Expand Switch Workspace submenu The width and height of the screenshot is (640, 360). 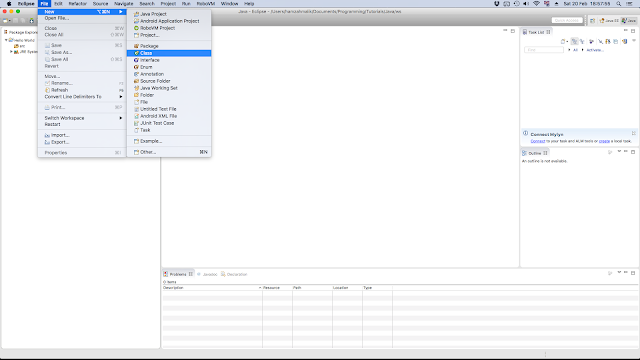point(82,118)
